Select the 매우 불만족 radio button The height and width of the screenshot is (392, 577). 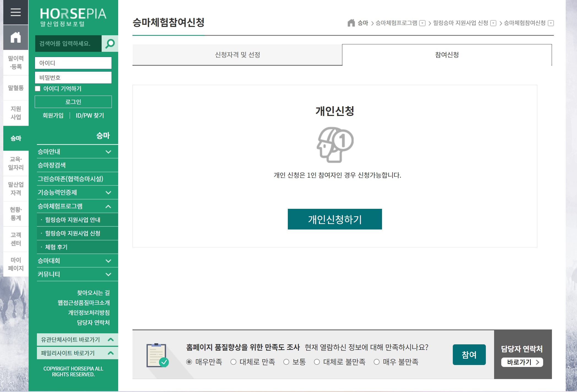[x=376, y=362]
